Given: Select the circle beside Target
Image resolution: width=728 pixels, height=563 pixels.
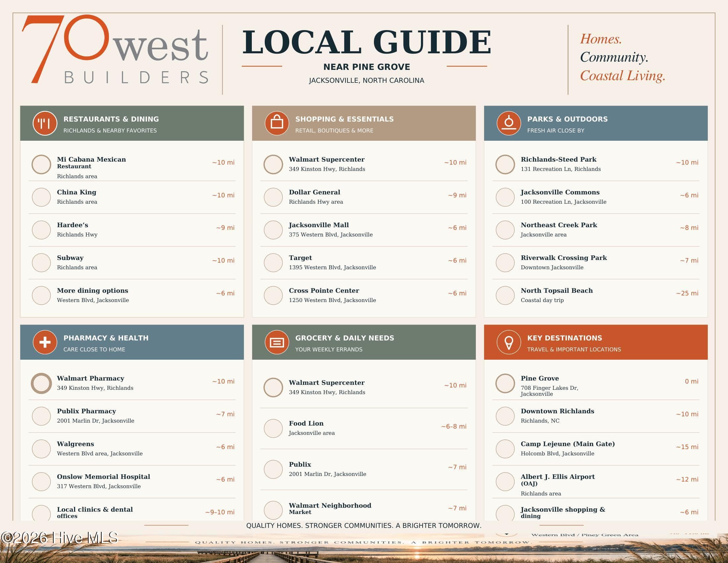Looking at the screenshot, I should tap(273, 263).
